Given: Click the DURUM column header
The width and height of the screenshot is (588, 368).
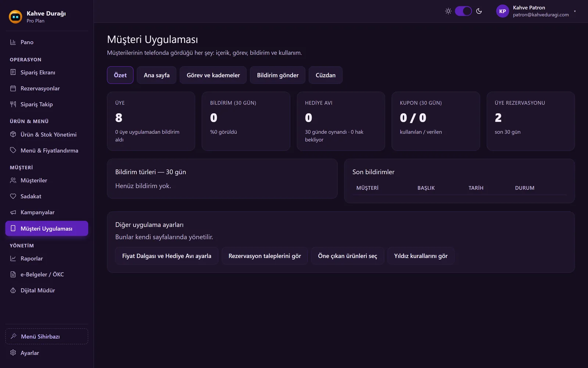Looking at the screenshot, I should coord(525,188).
